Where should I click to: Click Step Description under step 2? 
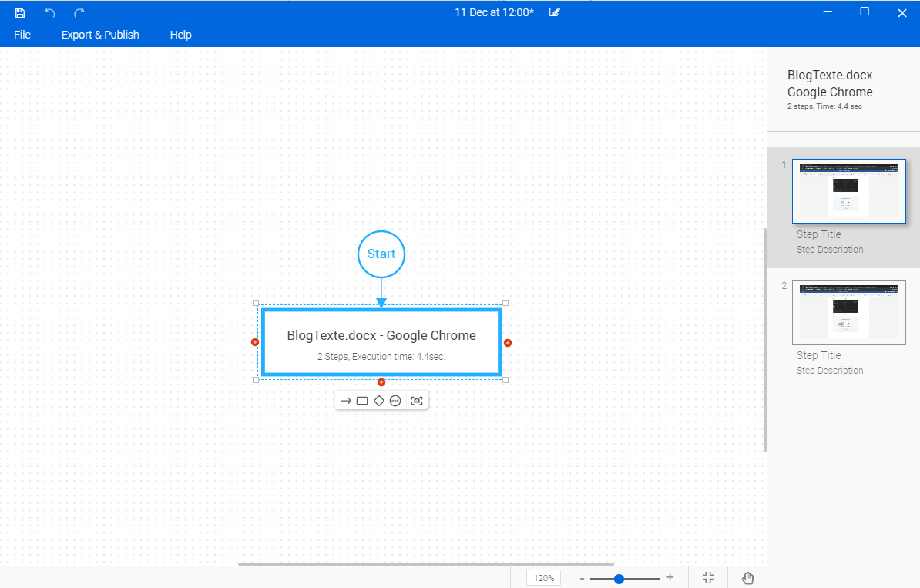pos(830,370)
